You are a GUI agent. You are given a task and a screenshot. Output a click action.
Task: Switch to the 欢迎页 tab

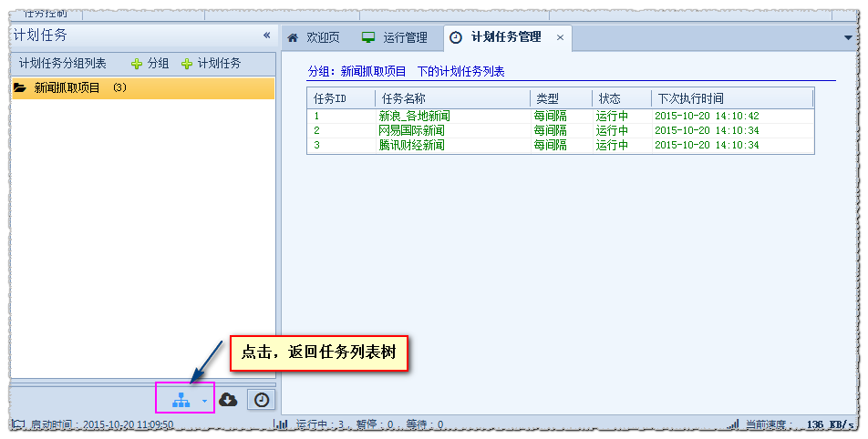[314, 37]
